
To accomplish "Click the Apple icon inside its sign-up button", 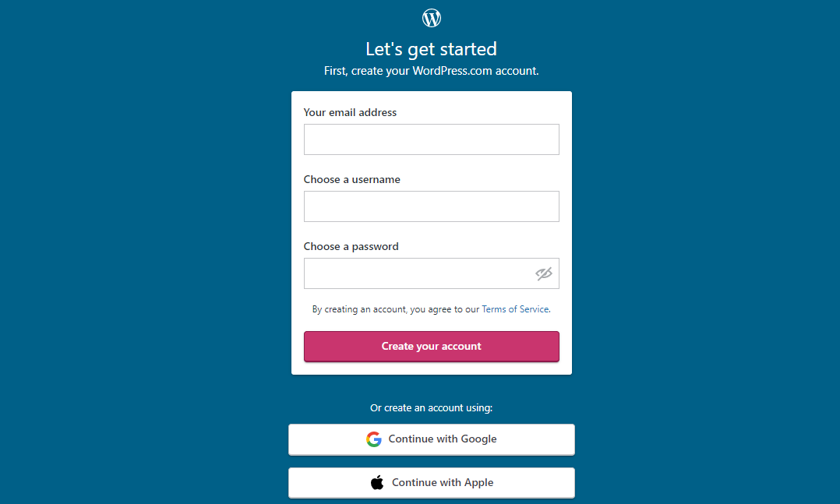I will (378, 481).
